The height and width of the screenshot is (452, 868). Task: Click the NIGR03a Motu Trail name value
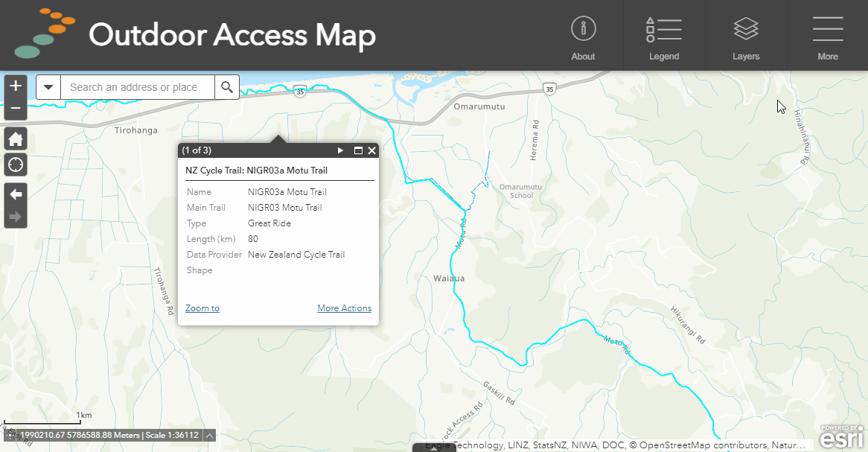[x=287, y=191]
